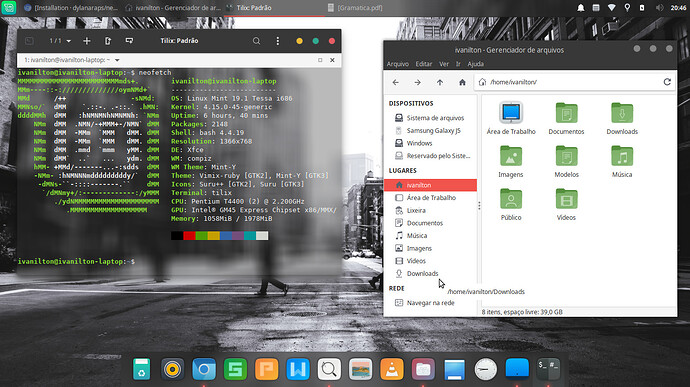Screen dimensions: 690x387
Task: Open the terminal title dropdown arrow
Action: click(117, 60)
